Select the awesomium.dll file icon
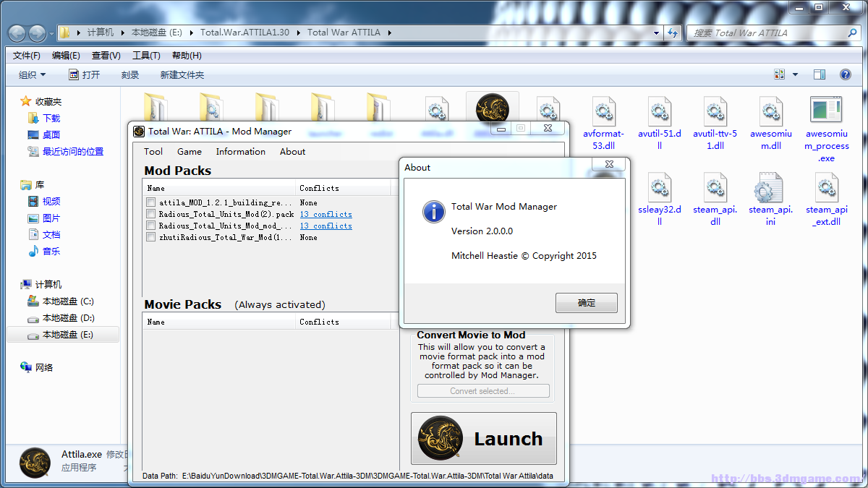Image resolution: width=868 pixels, height=488 pixels. pyautogui.click(x=770, y=111)
